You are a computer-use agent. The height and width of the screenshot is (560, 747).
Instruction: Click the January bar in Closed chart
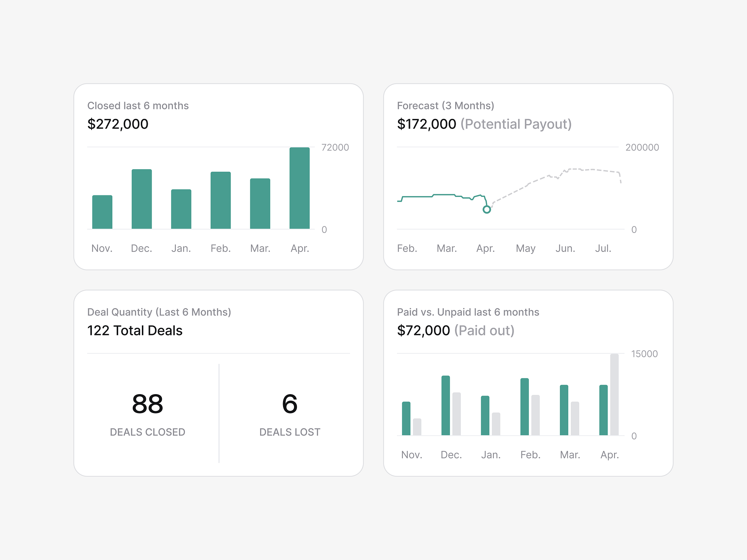click(x=181, y=209)
